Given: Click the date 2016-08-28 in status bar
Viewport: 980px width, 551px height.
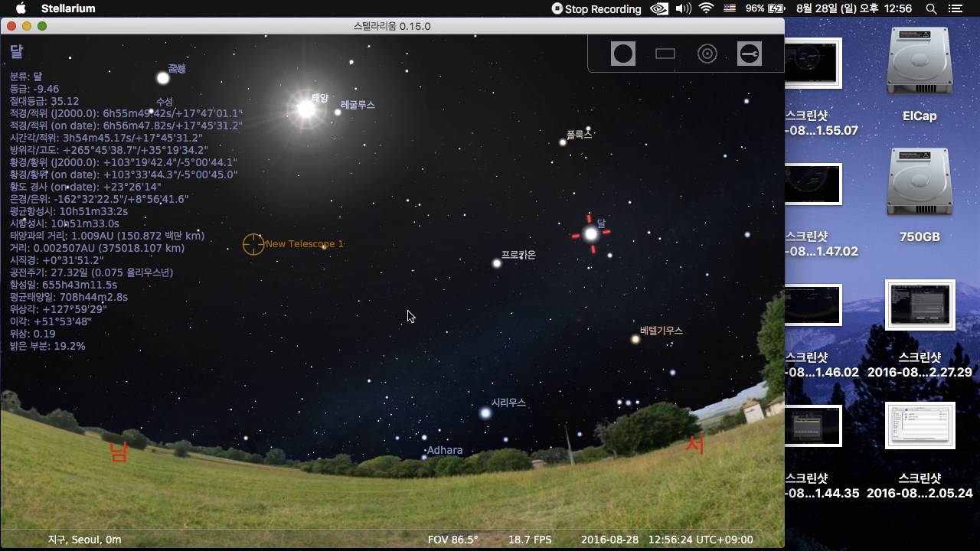Looking at the screenshot, I should click(608, 540).
